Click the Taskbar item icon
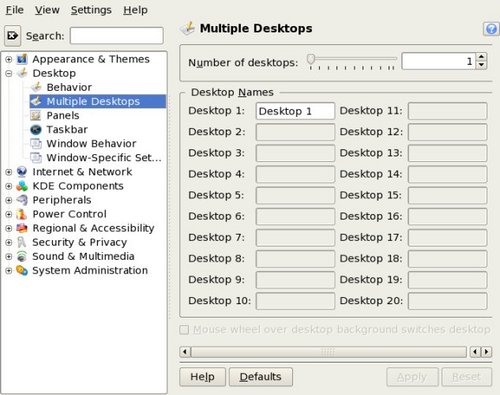The height and width of the screenshot is (395, 500). click(36, 129)
